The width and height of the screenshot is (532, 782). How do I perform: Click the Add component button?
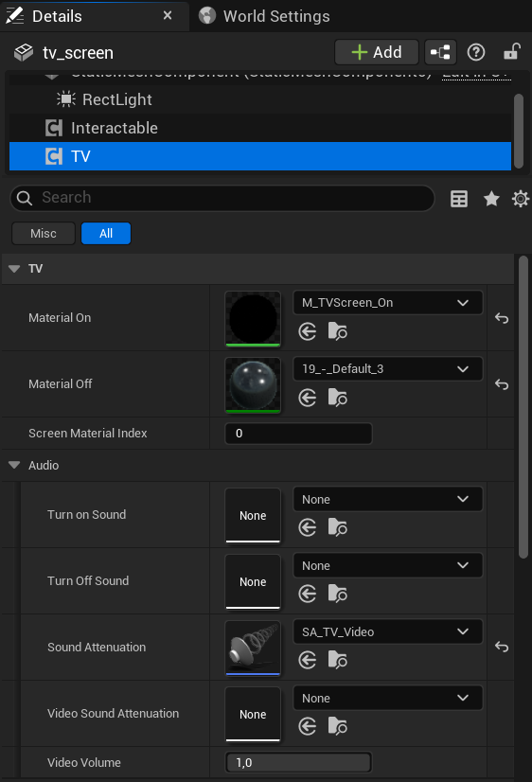[x=377, y=52]
